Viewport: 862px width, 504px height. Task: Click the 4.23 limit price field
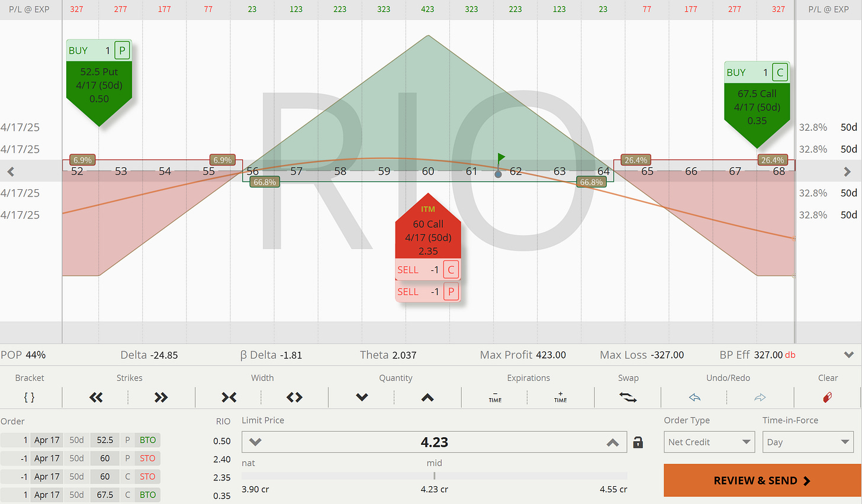tap(435, 442)
